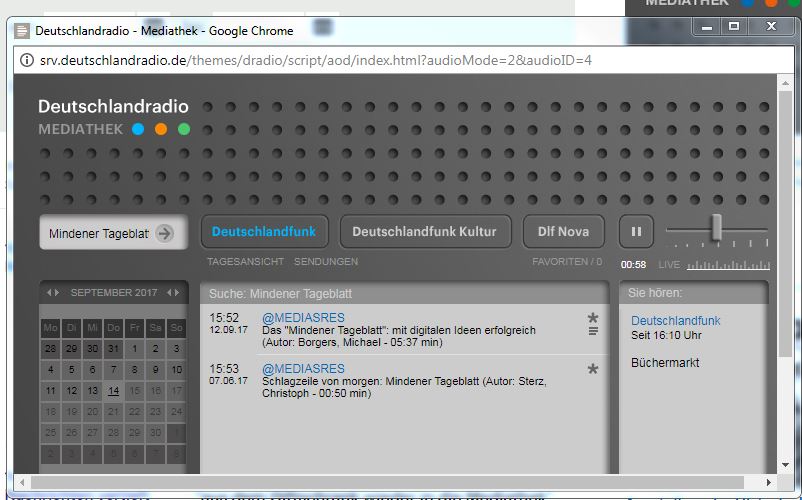Open the SENDUNGEN view

point(326,262)
